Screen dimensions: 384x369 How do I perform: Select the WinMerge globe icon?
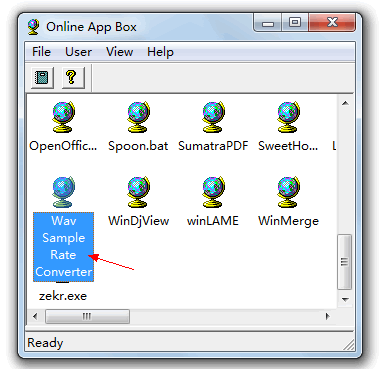pyautogui.click(x=288, y=192)
